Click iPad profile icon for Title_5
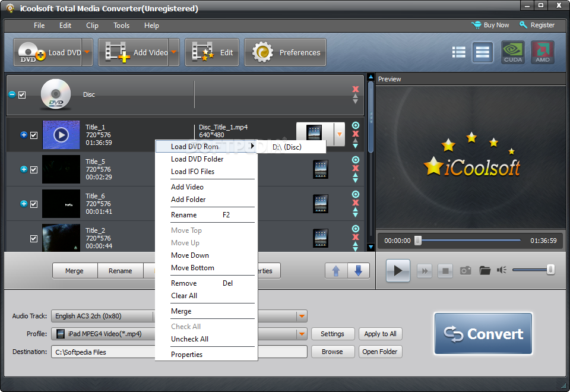 (x=320, y=169)
